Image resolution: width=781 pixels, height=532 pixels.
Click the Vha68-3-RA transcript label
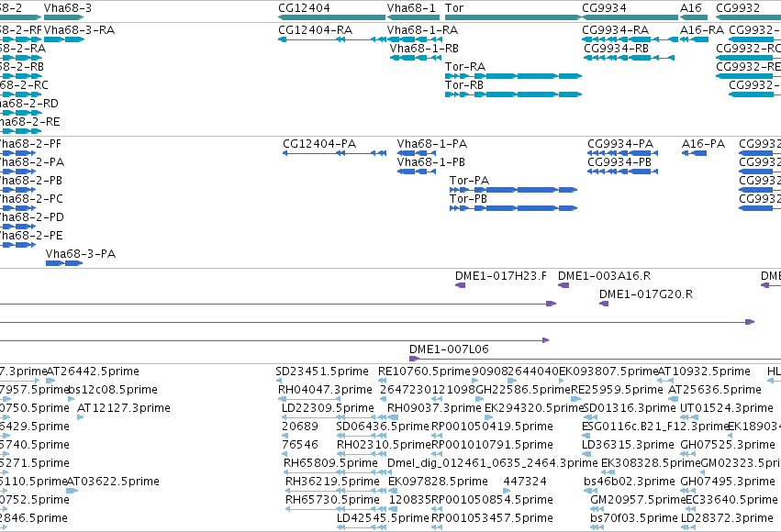point(79,30)
